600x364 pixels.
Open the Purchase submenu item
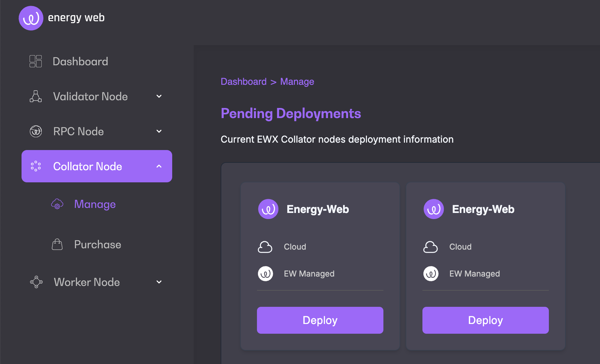98,245
